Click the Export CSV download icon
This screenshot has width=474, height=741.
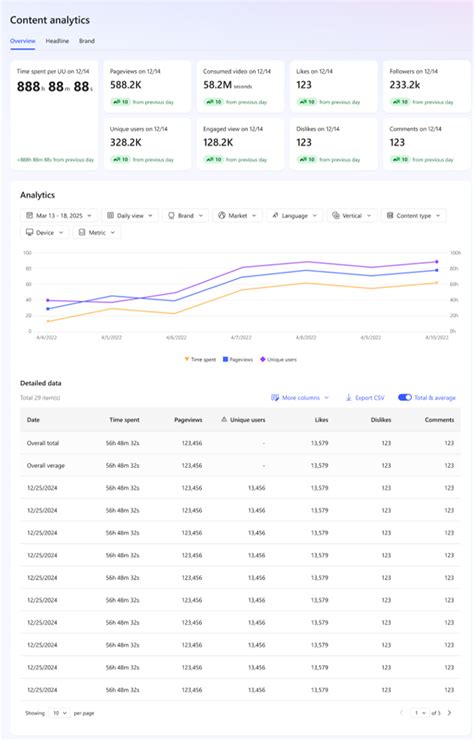(x=349, y=398)
